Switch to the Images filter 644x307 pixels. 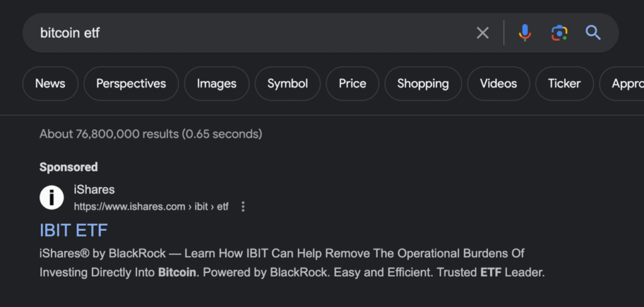coord(216,84)
